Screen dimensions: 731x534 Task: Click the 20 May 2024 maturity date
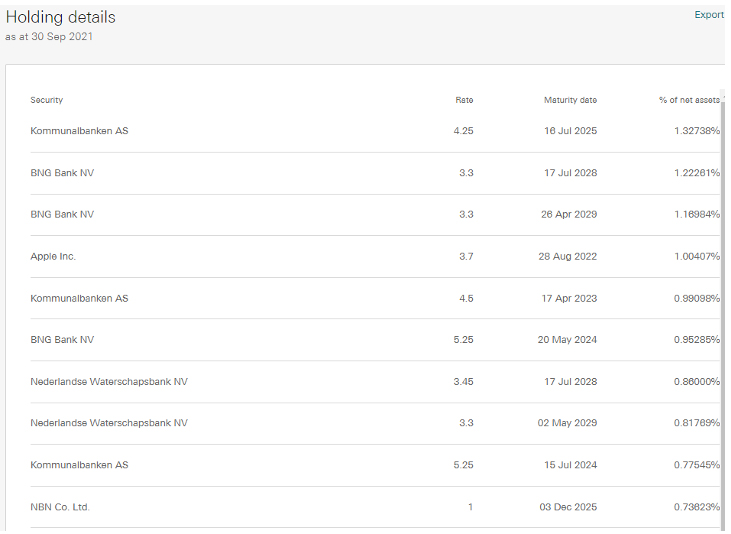pos(567,340)
